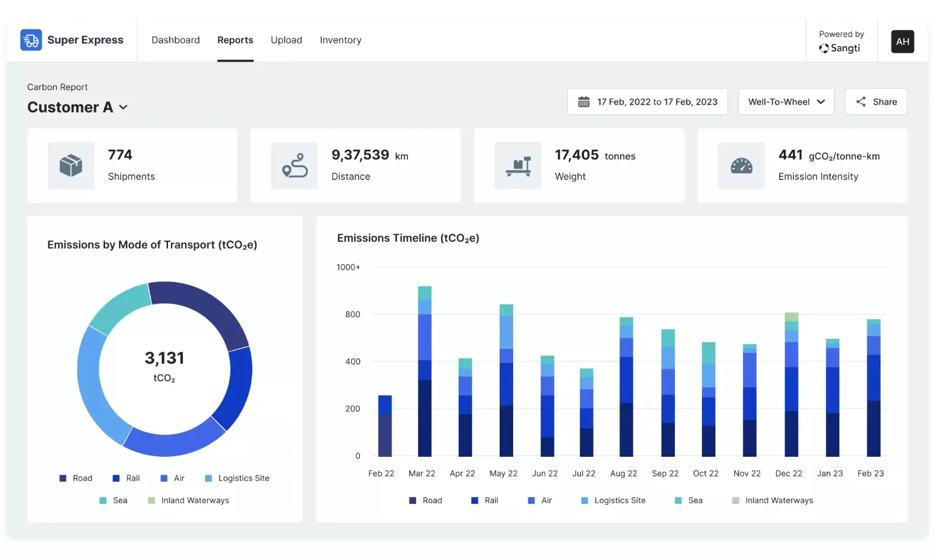The width and height of the screenshot is (934, 560).
Task: Click the AH profile button
Action: tap(902, 42)
